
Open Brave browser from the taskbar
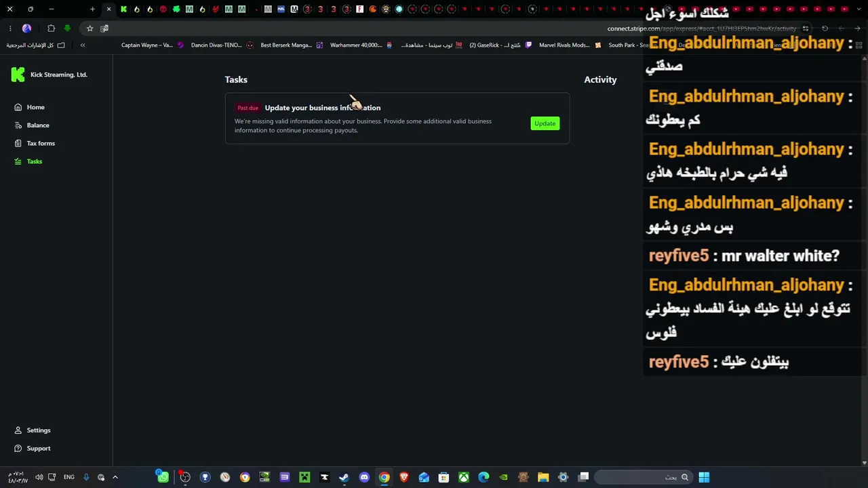pos(404,477)
